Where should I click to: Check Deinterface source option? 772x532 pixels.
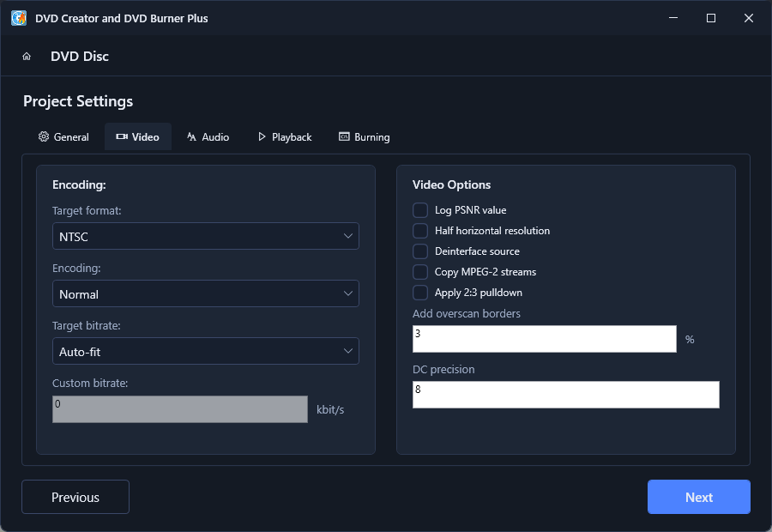pyautogui.click(x=420, y=251)
